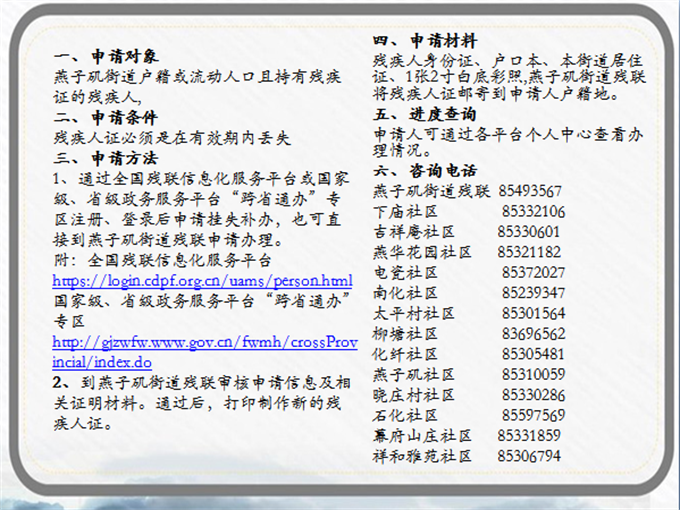Viewport: 680px width, 510px height.
Task: Open the login.cdpf.org.cn hyperlink
Action: click(x=202, y=281)
